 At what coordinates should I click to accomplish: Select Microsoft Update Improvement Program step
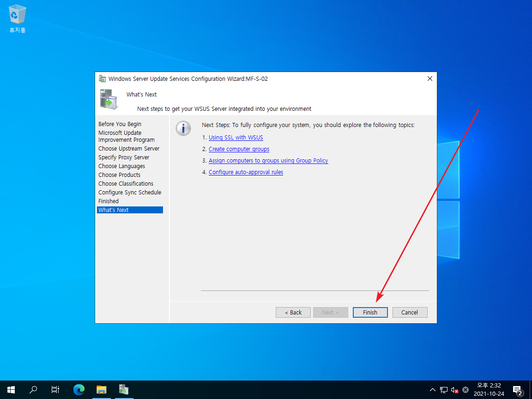(127, 136)
